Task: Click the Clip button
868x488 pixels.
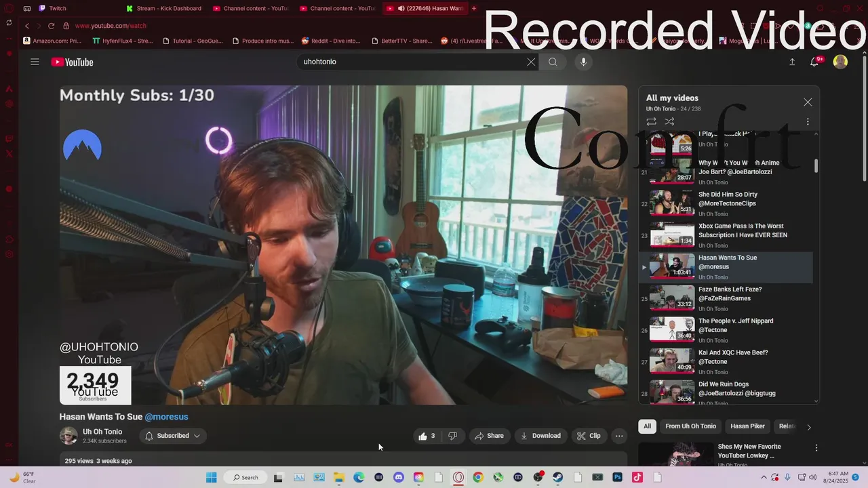Action: [589, 436]
